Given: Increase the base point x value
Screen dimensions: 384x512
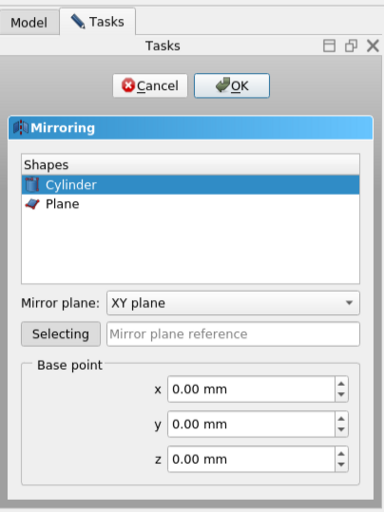Looking at the screenshot, I should pos(341,384).
